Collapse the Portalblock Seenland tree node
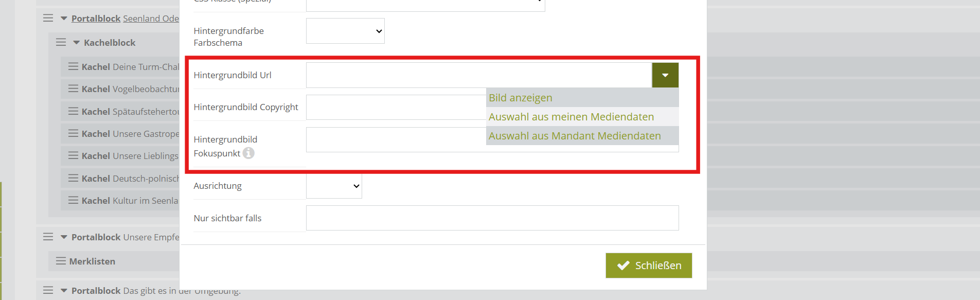The image size is (980, 300). pyautogui.click(x=64, y=19)
